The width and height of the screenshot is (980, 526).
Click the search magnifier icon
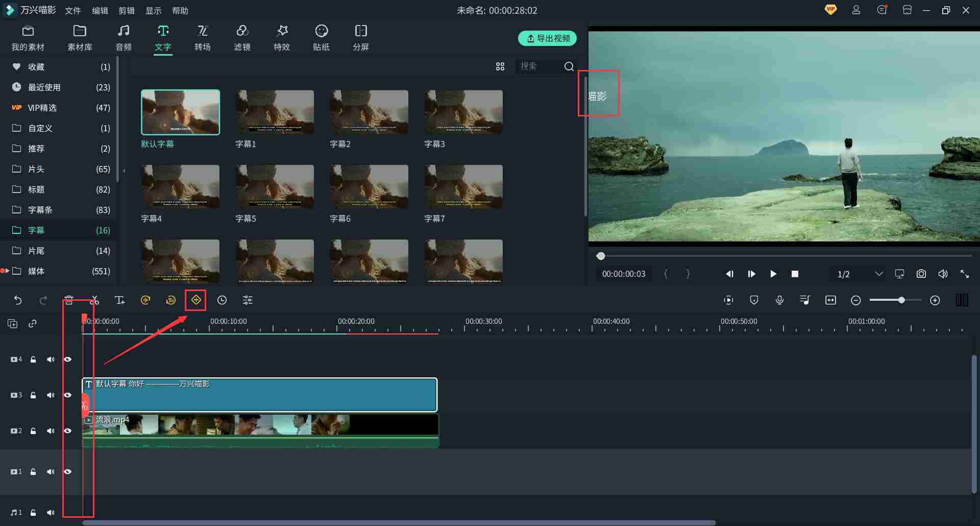pyautogui.click(x=569, y=66)
